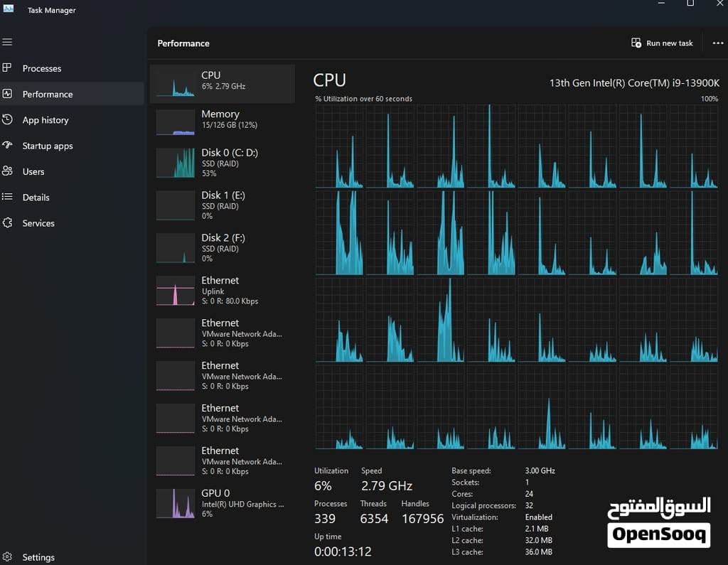Click the 167956 handles count
Viewport: 728px width, 565px height.
(422, 519)
